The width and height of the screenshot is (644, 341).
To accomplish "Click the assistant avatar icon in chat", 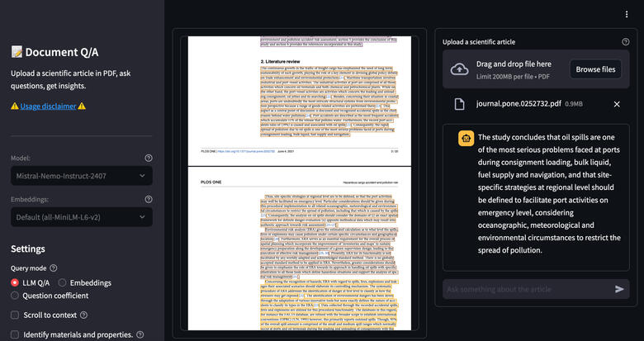I will click(465, 139).
